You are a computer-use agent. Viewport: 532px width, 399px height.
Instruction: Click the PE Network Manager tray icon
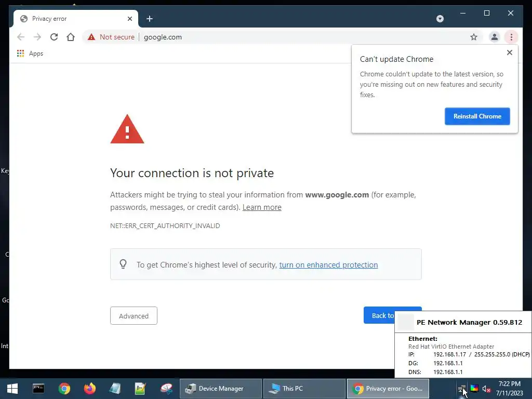coord(461,389)
